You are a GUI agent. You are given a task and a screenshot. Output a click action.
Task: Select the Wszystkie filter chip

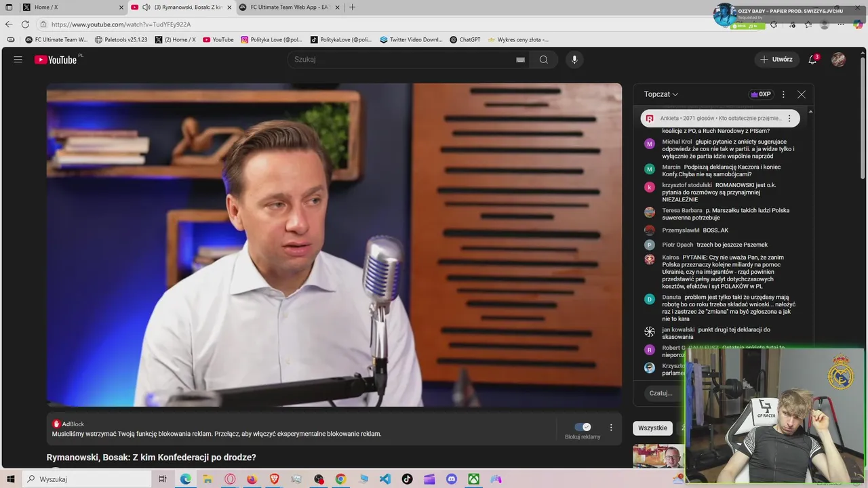pos(653,428)
